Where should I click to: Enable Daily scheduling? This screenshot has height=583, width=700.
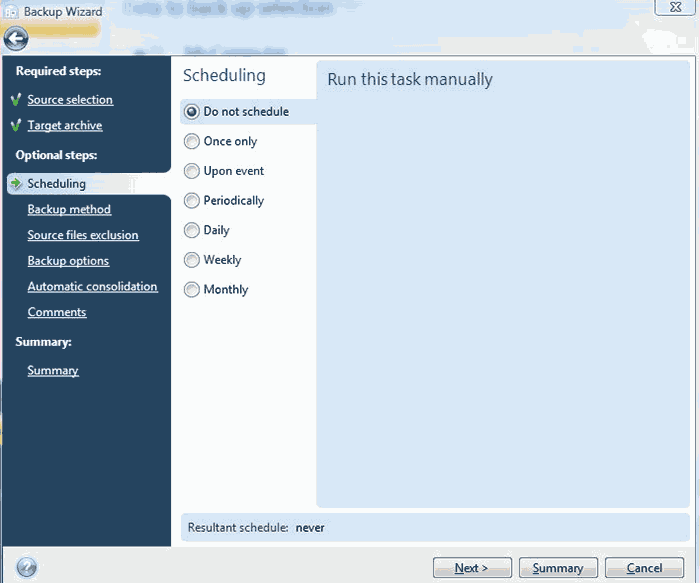click(192, 230)
